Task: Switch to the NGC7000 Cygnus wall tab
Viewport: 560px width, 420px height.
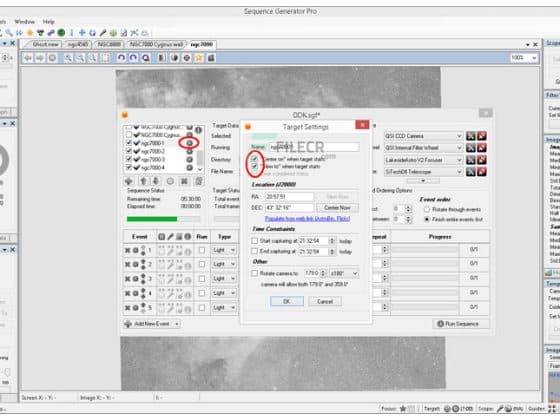Action: [x=156, y=45]
